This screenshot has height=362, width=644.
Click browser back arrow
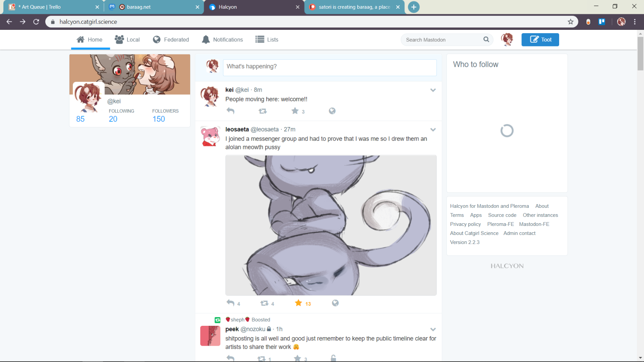tap(9, 22)
